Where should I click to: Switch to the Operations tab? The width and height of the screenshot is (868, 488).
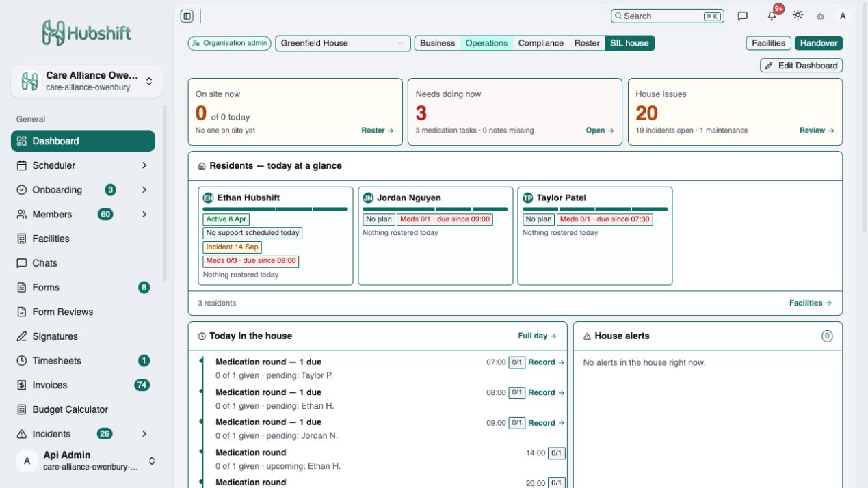click(486, 43)
